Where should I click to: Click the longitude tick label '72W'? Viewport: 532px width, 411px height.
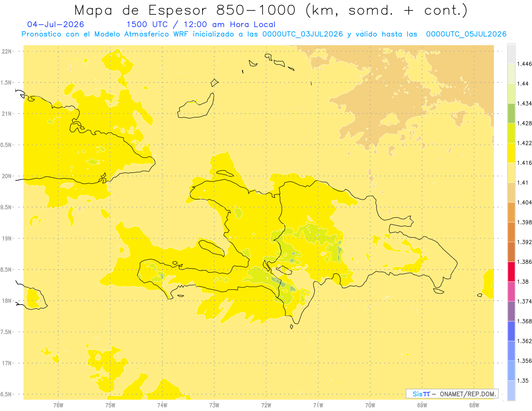tap(266, 405)
